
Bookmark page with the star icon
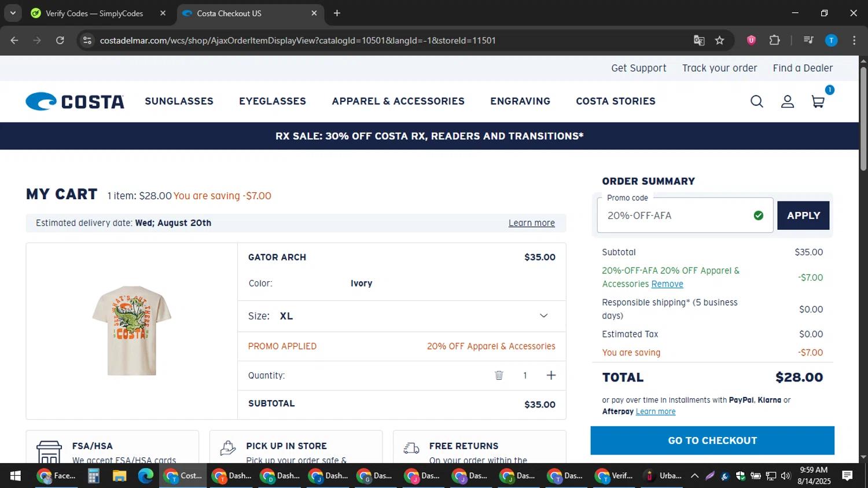(x=719, y=41)
